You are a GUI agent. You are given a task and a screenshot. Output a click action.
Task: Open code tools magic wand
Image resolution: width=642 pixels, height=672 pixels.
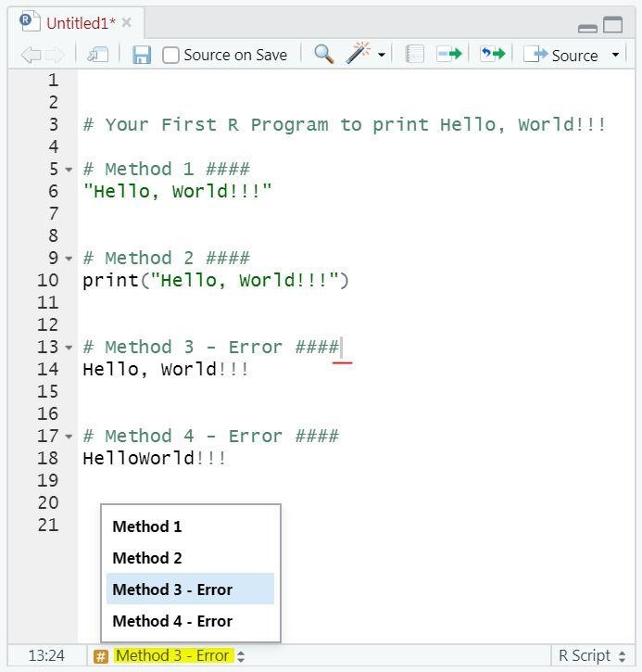point(358,53)
